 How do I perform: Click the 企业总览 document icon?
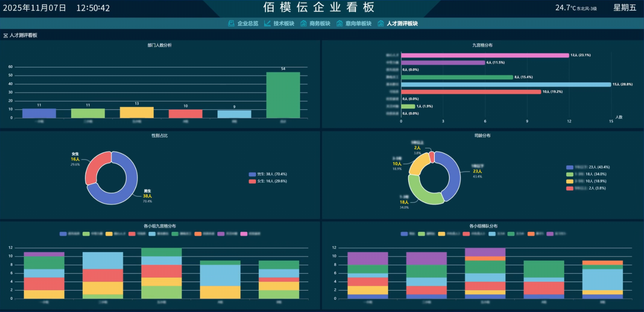click(231, 24)
